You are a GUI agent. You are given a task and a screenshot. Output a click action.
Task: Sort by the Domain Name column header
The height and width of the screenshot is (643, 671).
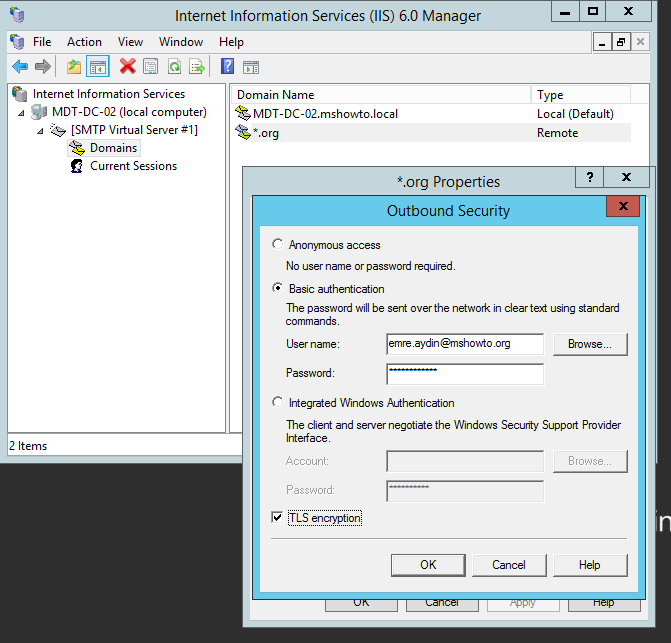pos(381,95)
